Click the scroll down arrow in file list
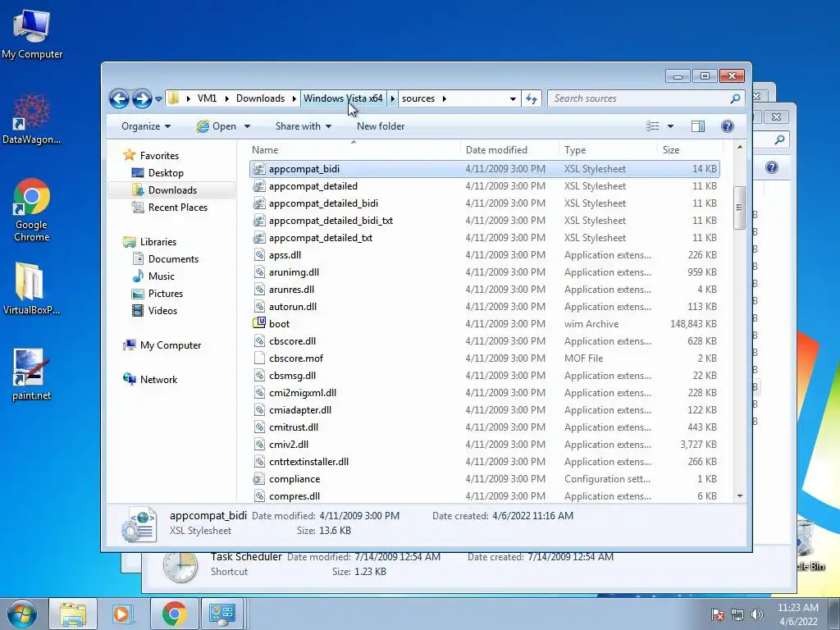 coord(740,496)
